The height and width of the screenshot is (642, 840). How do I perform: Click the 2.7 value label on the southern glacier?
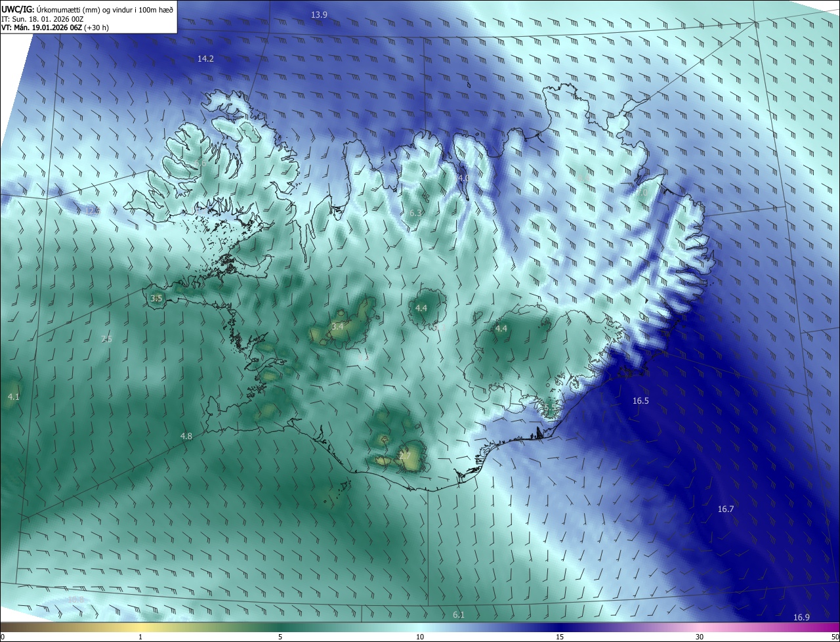[404, 456]
